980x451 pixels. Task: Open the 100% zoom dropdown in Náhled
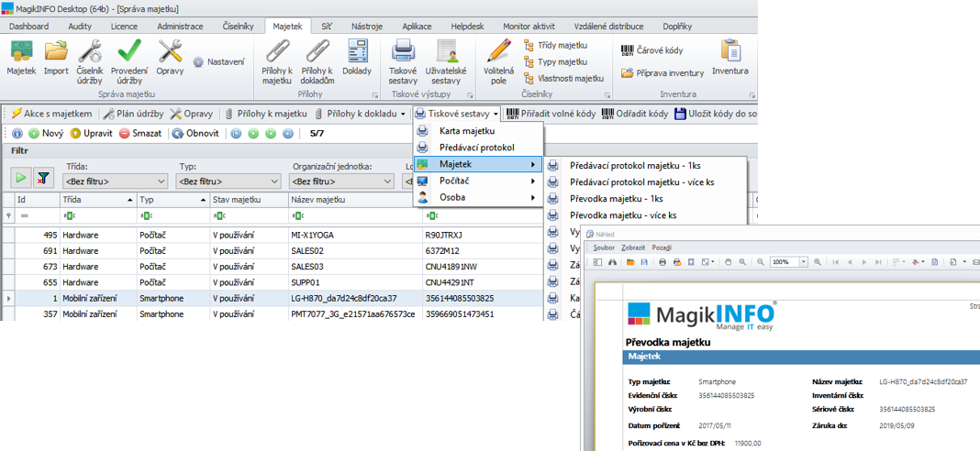click(804, 262)
